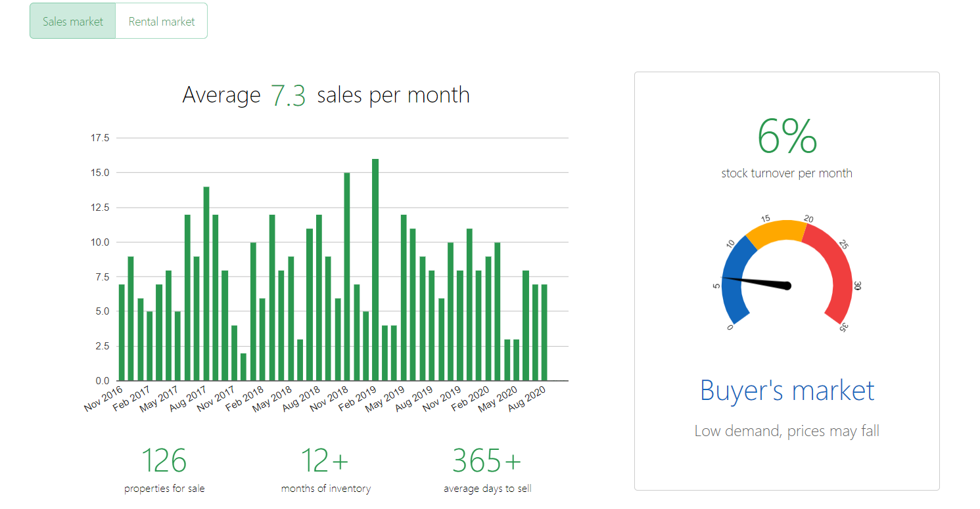Click the '6%' turnover figure
The image size is (980, 509).
[x=787, y=137]
